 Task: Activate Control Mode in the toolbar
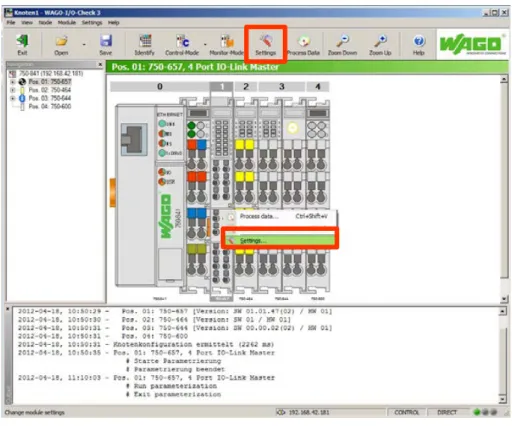coord(182,45)
